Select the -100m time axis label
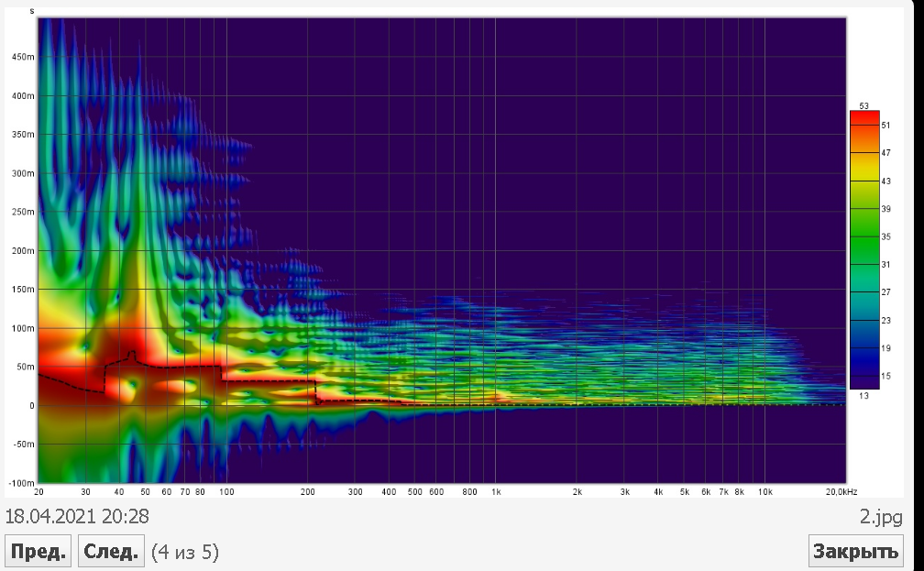The width and height of the screenshot is (924, 571). (x=22, y=483)
